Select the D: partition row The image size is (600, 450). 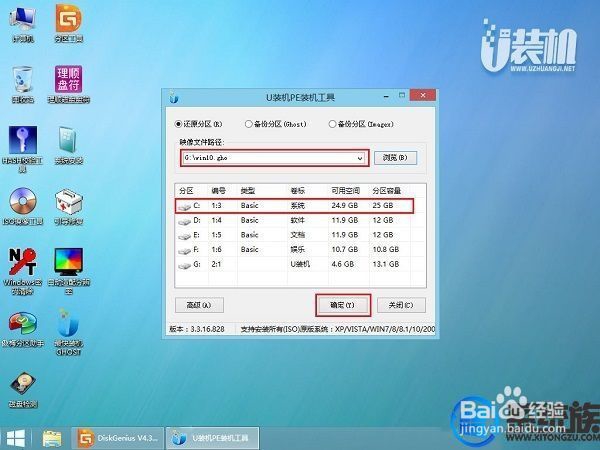pos(300,220)
